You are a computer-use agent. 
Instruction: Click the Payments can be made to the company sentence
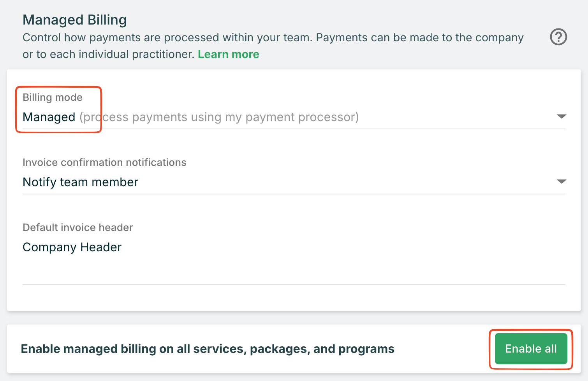click(x=419, y=38)
